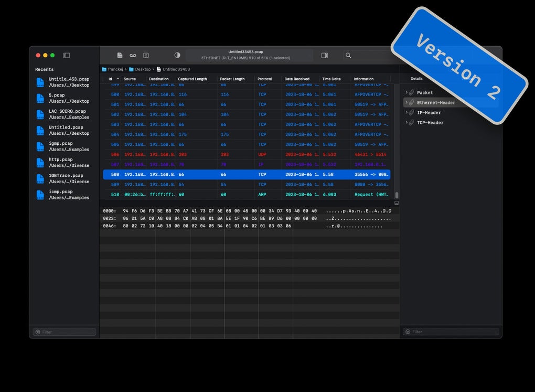Sort by the Source column header
This screenshot has width=535, height=392.
pyautogui.click(x=133, y=79)
